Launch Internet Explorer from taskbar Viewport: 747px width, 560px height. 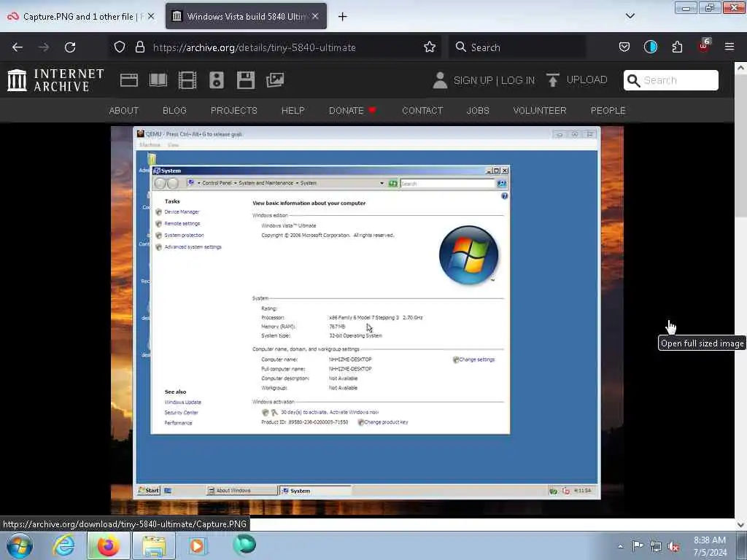pyautogui.click(x=63, y=545)
